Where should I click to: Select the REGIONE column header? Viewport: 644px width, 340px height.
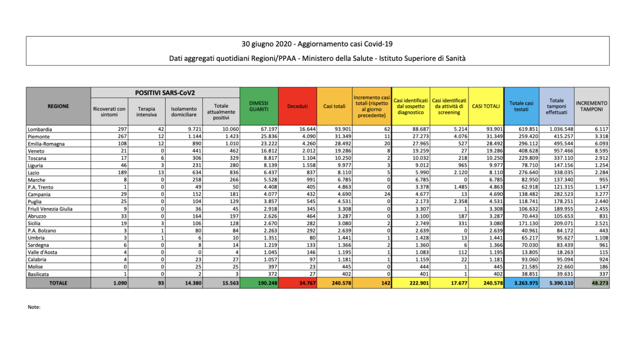point(58,106)
